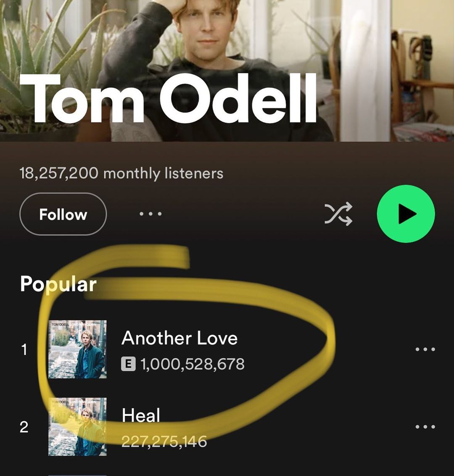Start playback with the green play button

406,214
